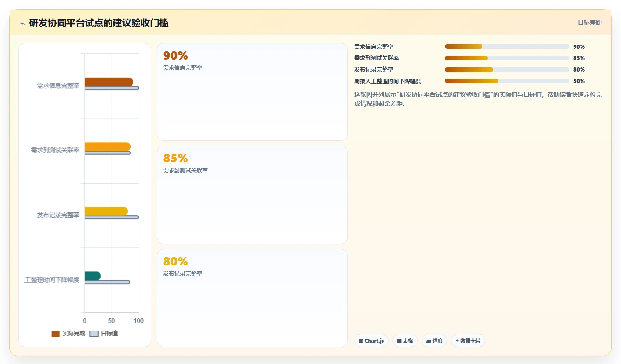Select the 数据卡片 tag chip
This screenshot has height=364, width=621.
(x=468, y=341)
